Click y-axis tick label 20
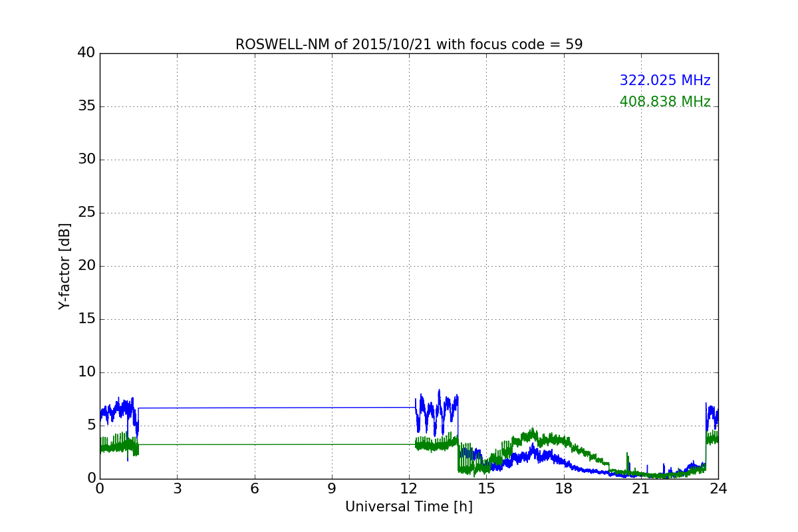Image resolution: width=798 pixels, height=532 pixels. click(86, 266)
